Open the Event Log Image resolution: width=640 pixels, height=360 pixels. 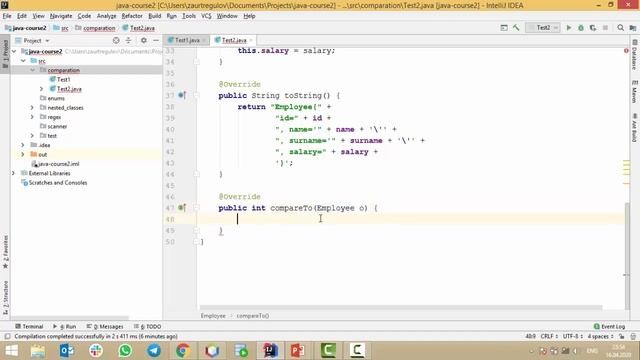point(609,327)
